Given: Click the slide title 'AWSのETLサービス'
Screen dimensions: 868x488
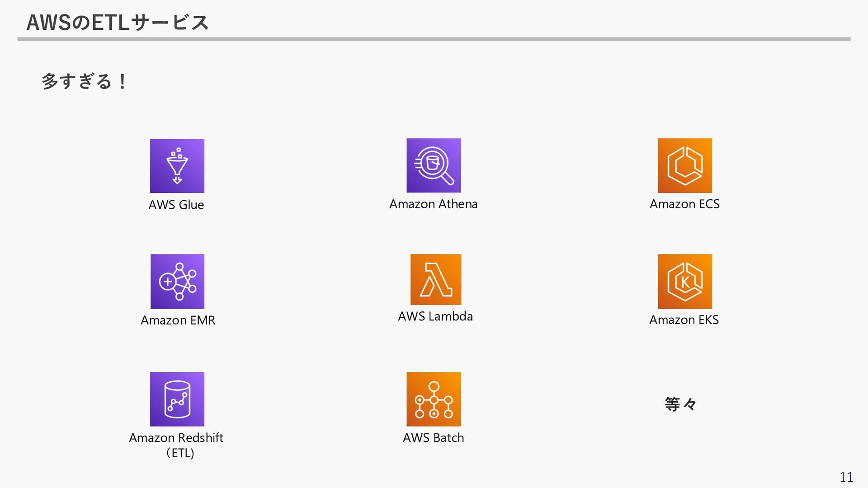Looking at the screenshot, I should tap(118, 22).
